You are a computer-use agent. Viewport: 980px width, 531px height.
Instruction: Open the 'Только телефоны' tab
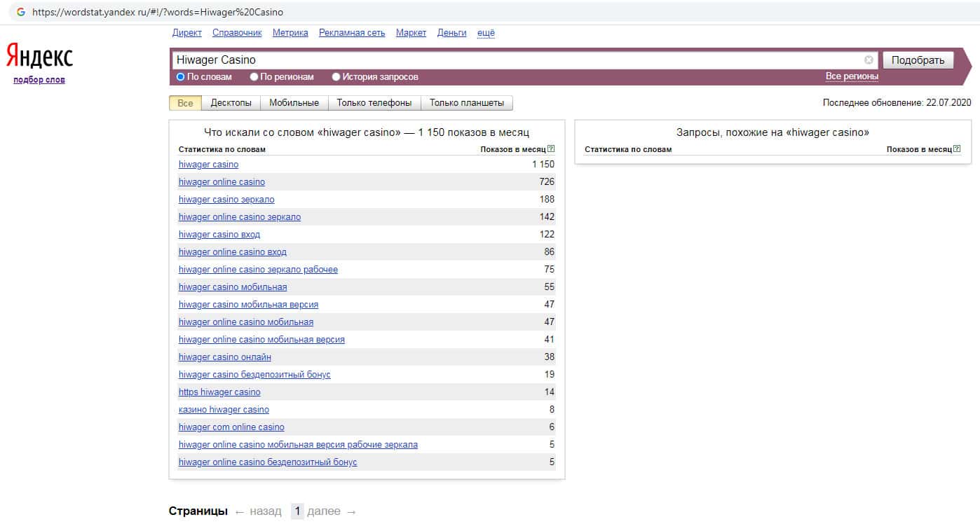click(x=374, y=103)
